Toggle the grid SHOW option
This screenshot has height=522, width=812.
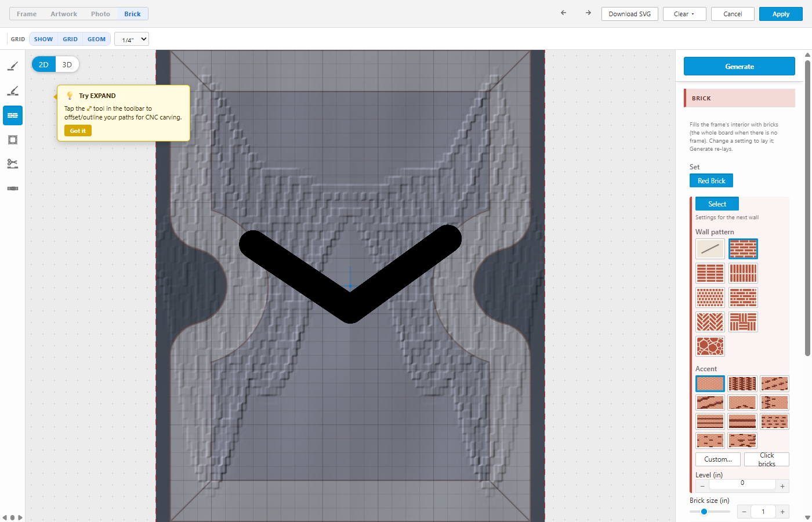pos(43,39)
